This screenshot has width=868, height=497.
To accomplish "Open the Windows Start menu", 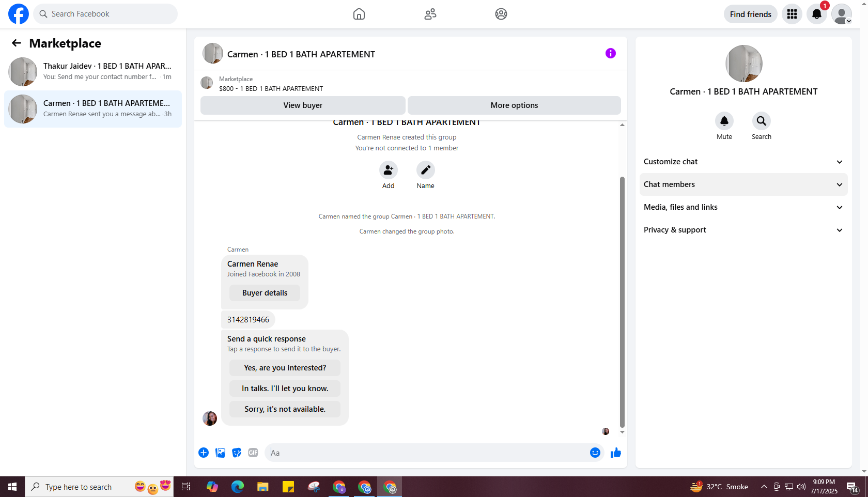I will pyautogui.click(x=12, y=487).
